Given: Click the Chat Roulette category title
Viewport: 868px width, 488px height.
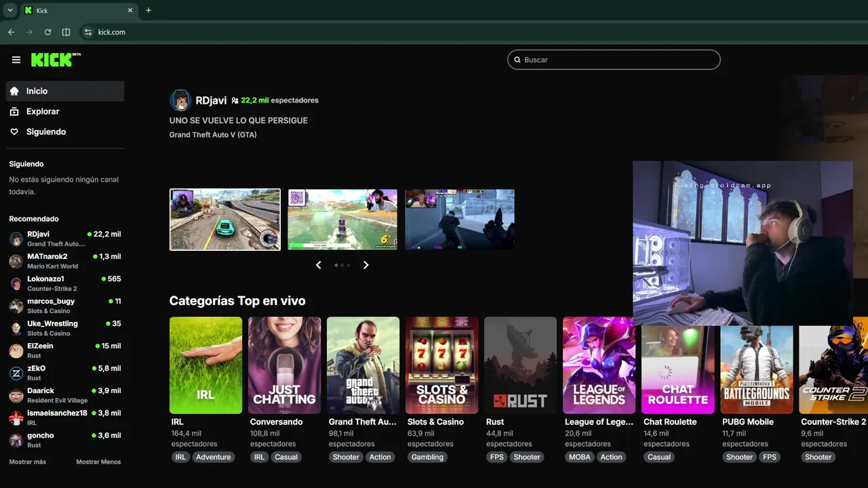Looking at the screenshot, I should coord(670,422).
